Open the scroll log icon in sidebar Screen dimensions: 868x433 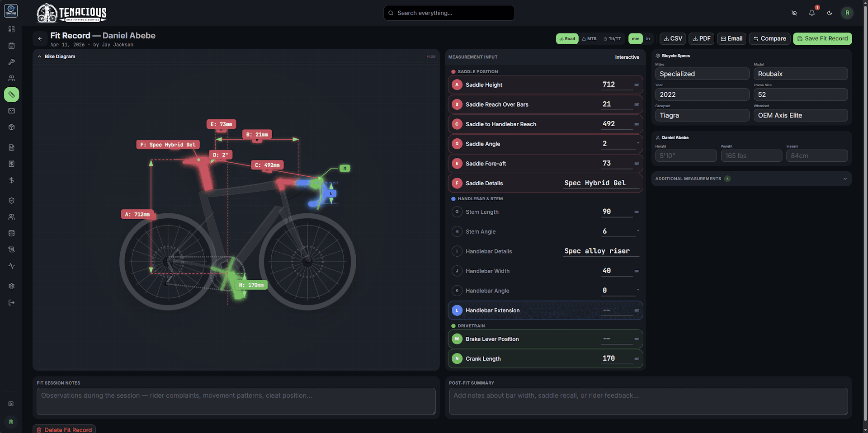point(11,249)
